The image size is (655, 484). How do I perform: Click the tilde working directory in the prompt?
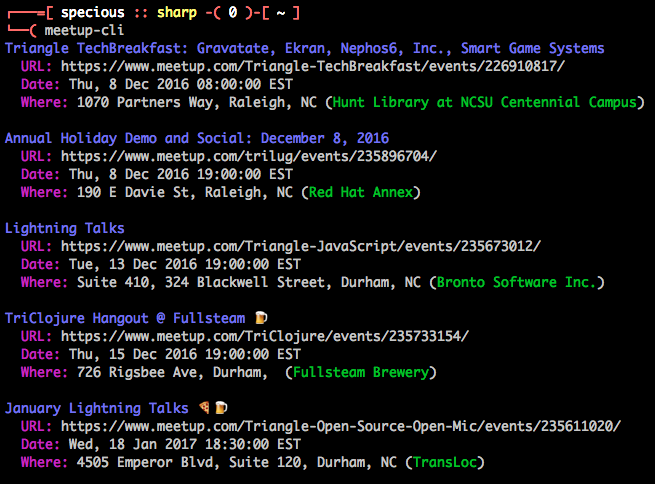[x=281, y=13]
